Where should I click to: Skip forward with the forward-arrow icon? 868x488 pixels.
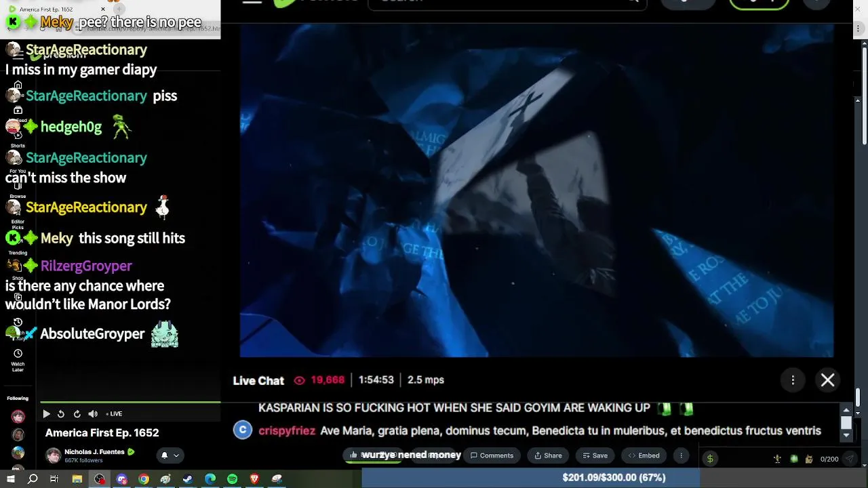click(x=77, y=414)
